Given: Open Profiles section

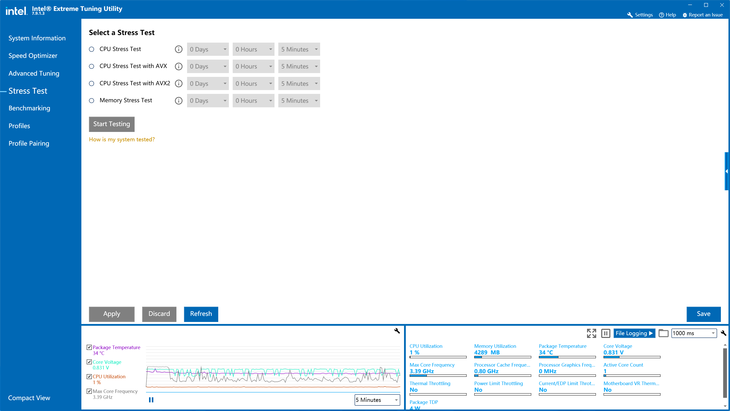Looking at the screenshot, I should (x=19, y=126).
